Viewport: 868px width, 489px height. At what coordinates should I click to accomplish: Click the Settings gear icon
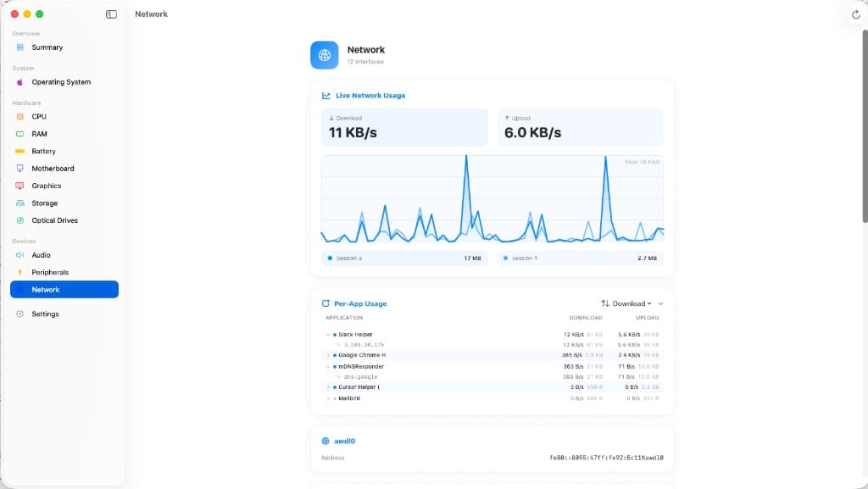(x=20, y=314)
